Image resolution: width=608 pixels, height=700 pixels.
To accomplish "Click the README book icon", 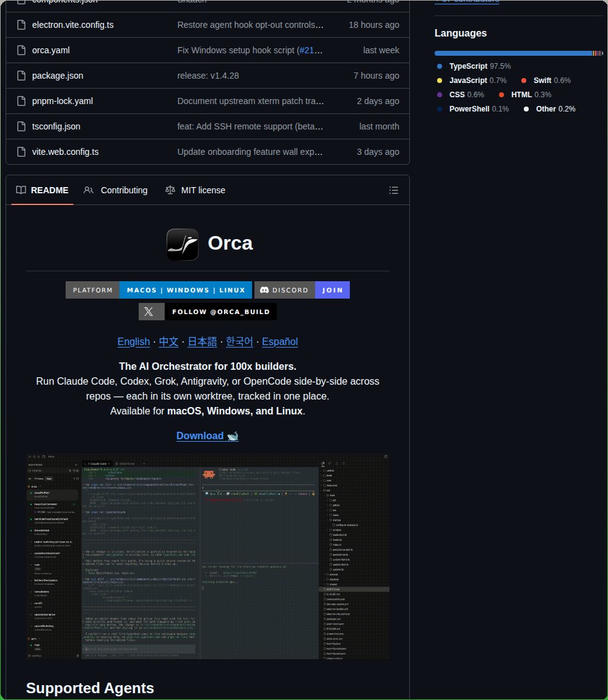I will (x=21, y=190).
